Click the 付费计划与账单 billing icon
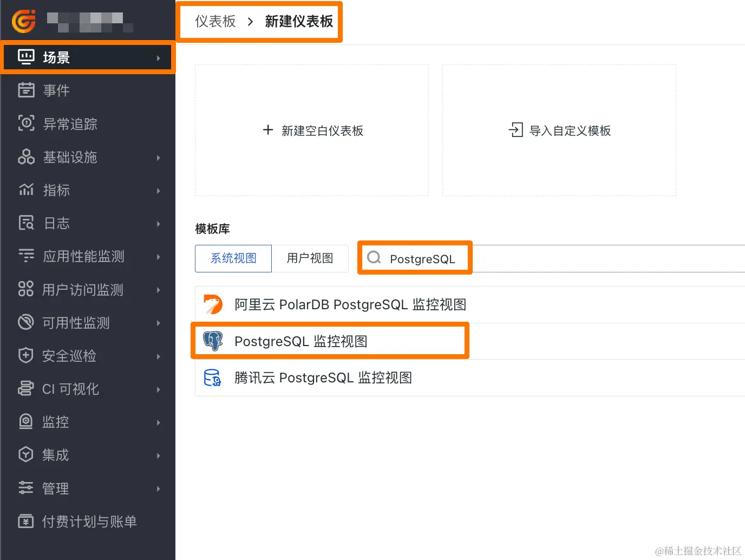The width and height of the screenshot is (745, 560). pos(26,521)
